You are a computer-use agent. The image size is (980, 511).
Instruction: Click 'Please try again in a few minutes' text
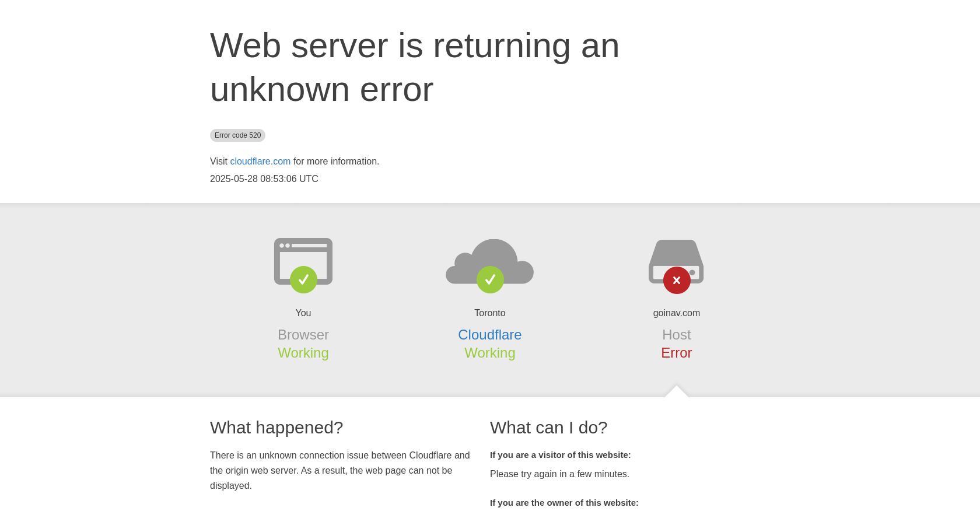pyautogui.click(x=559, y=474)
